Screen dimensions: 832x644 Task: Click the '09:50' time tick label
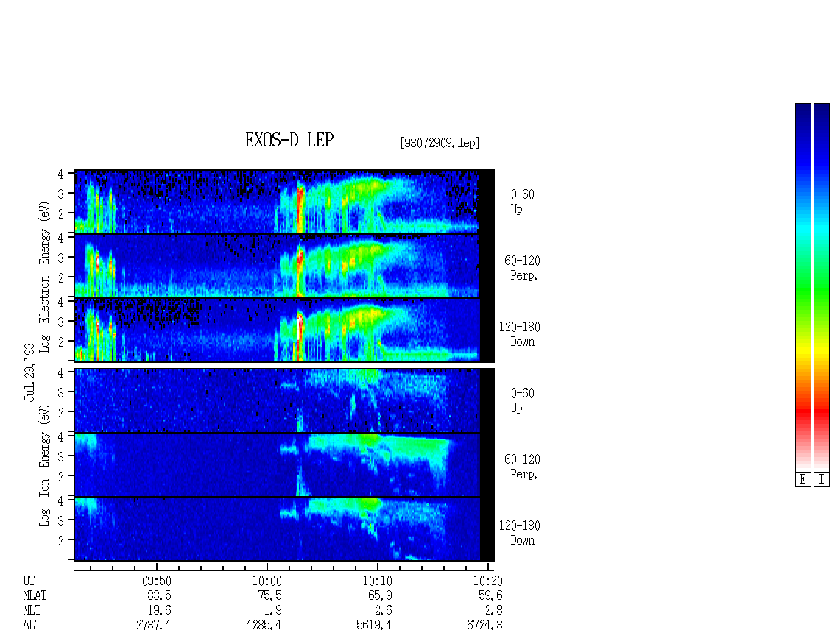(x=157, y=581)
